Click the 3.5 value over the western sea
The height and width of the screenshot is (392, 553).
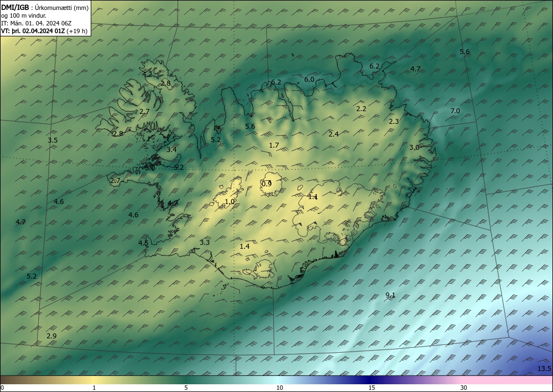point(53,140)
